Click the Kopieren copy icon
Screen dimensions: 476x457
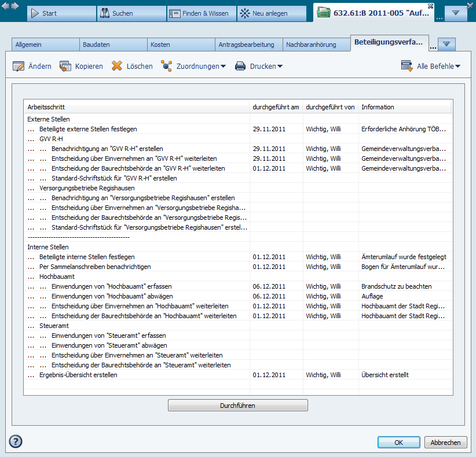(65, 67)
